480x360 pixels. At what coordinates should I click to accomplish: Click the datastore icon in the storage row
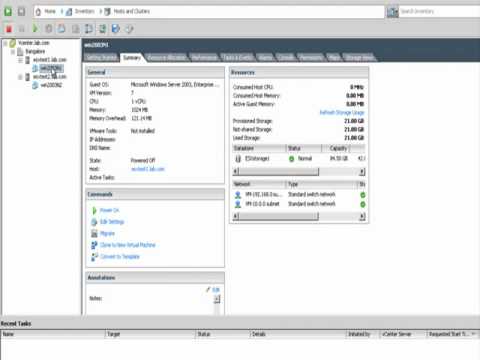(x=238, y=159)
